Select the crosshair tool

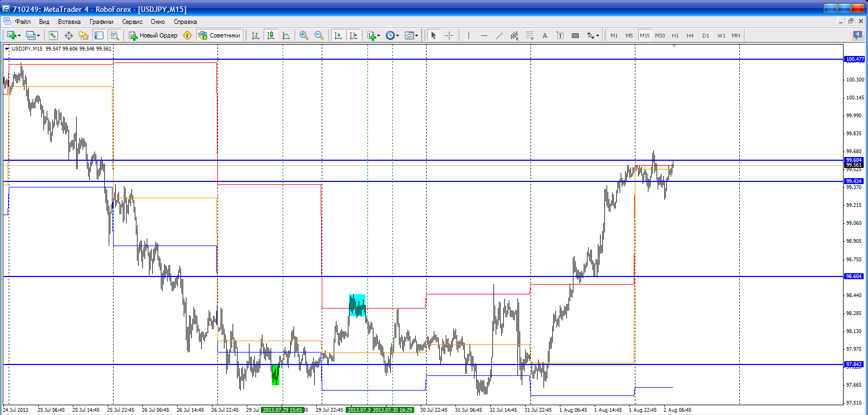449,35
